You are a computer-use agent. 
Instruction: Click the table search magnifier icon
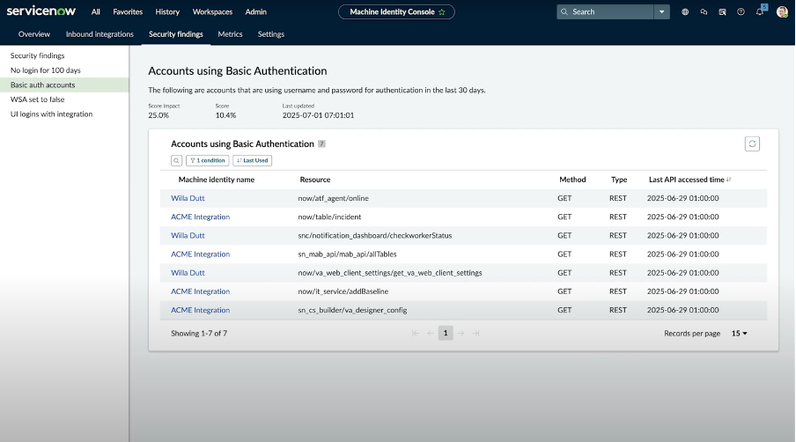pyautogui.click(x=176, y=160)
